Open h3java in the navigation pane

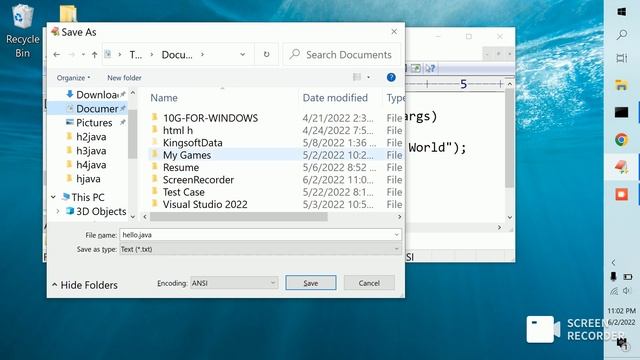(x=91, y=151)
